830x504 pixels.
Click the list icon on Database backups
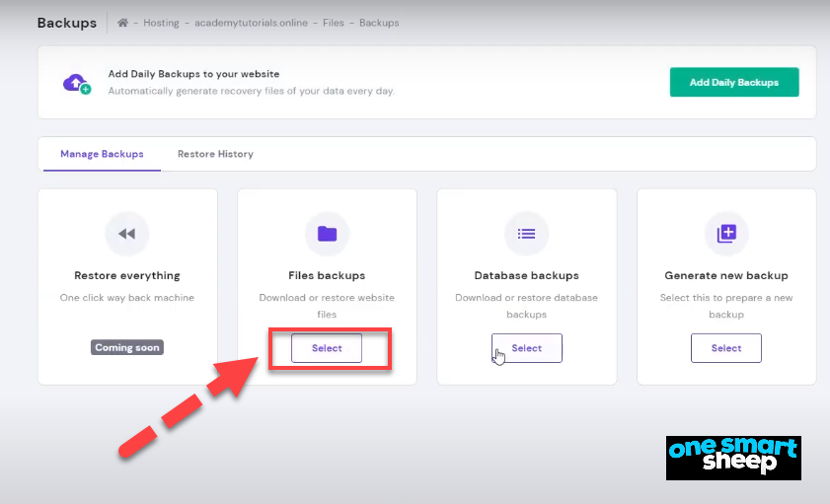[x=527, y=234]
